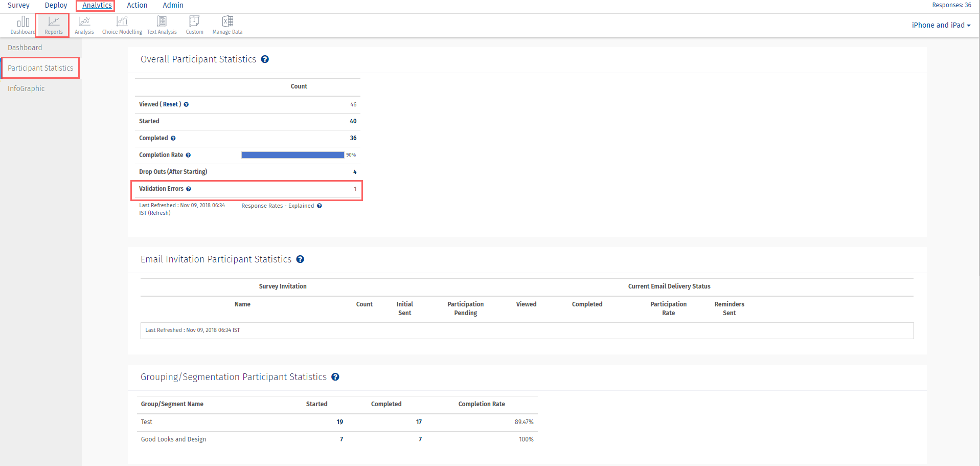Click the Validation Errors count value
Image resolution: width=980 pixels, height=466 pixels.
pyautogui.click(x=355, y=189)
